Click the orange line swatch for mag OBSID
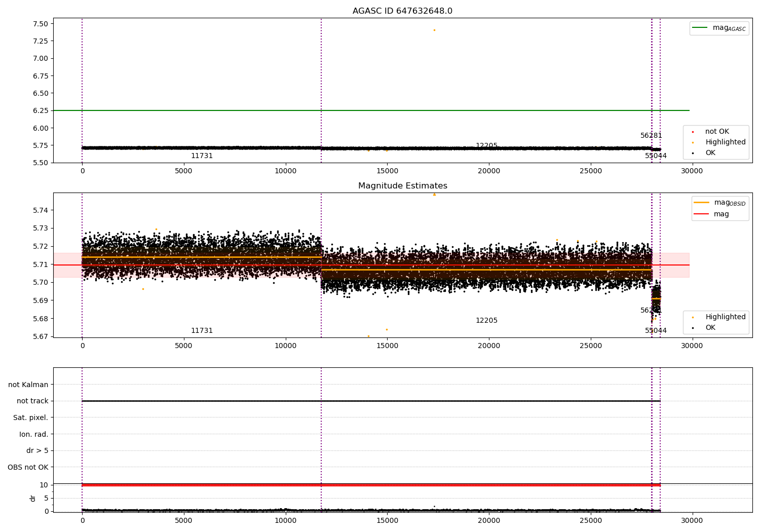 [702, 203]
